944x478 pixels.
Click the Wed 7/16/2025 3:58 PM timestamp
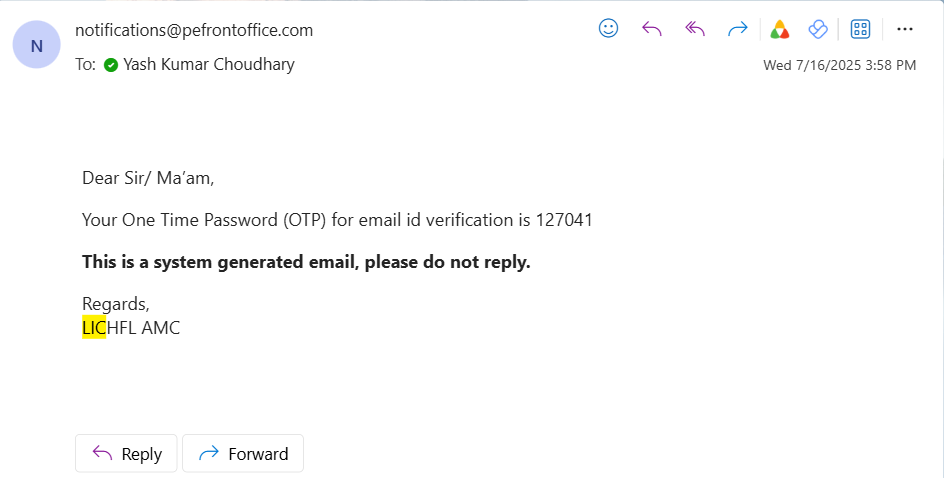pos(839,65)
